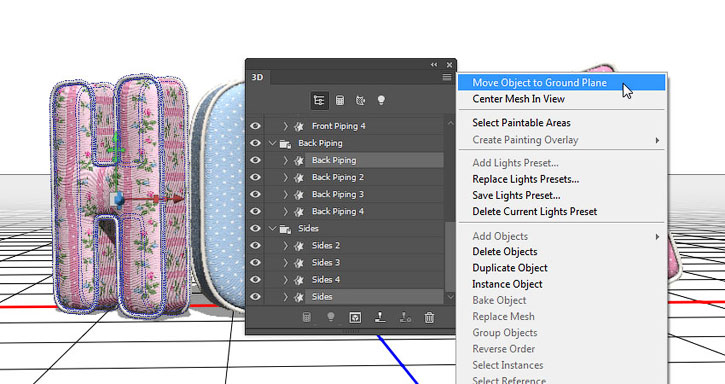Click the mesh icon of Sides 3
Image resolution: width=725 pixels, height=384 pixels.
[299, 263]
